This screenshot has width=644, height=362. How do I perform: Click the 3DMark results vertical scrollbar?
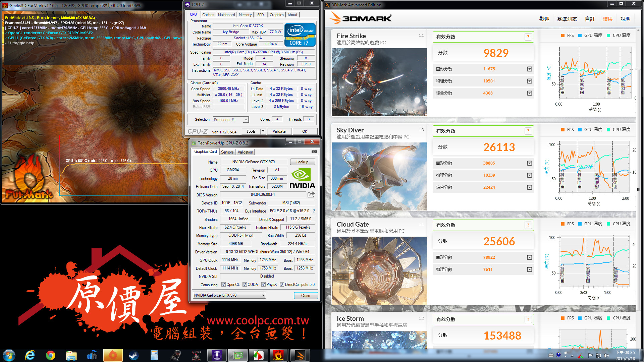[x=638, y=189]
